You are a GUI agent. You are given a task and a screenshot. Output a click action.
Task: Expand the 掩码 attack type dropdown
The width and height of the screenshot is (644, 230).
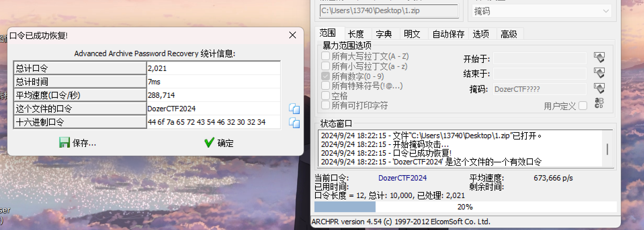click(x=542, y=11)
